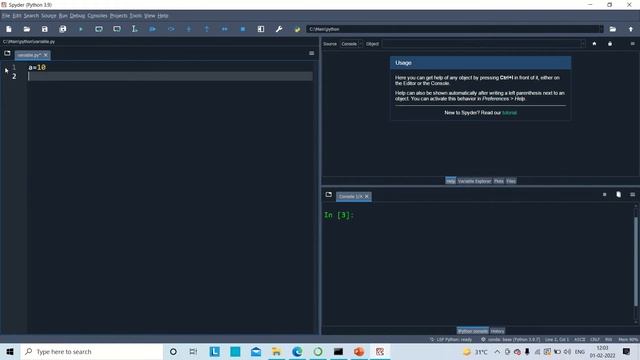Open the Debug menu
Image resolution: width=640 pixels, height=360 pixels.
point(77,16)
